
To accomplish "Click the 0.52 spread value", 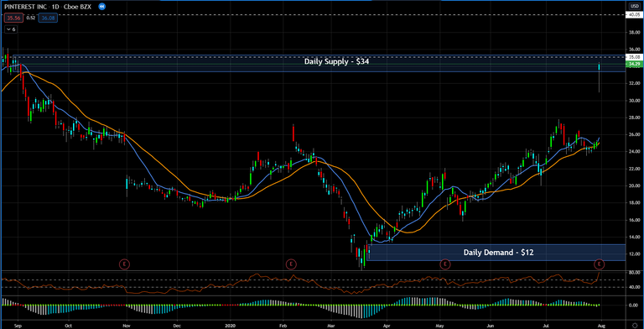I will (x=31, y=18).
